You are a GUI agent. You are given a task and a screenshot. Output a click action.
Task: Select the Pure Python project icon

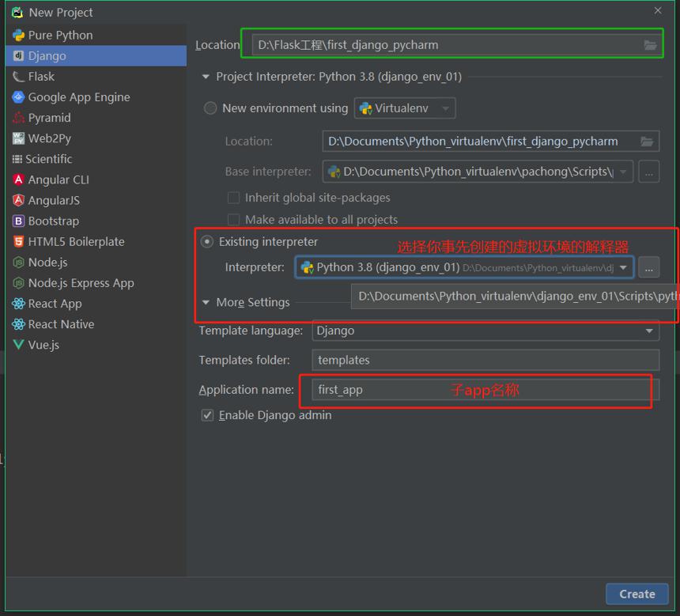point(19,35)
